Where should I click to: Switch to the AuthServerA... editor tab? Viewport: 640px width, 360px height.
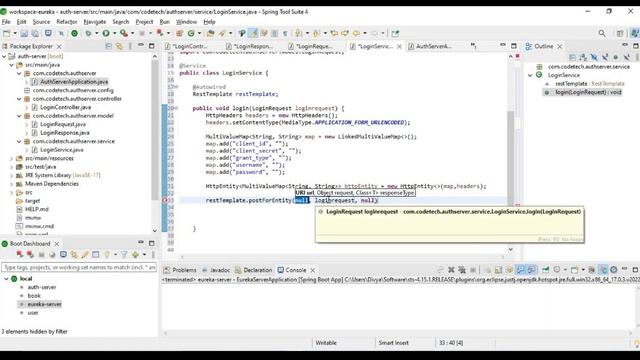[430, 46]
